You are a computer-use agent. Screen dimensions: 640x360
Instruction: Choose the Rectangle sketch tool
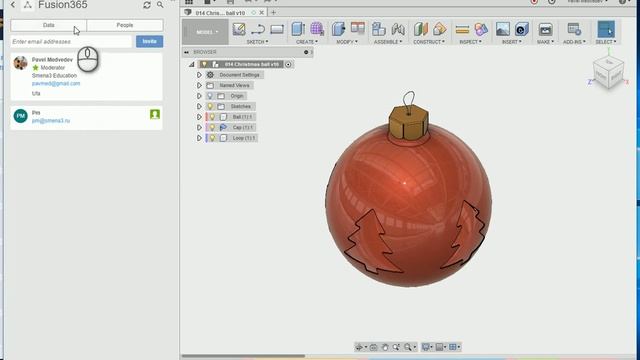pyautogui.click(x=277, y=29)
